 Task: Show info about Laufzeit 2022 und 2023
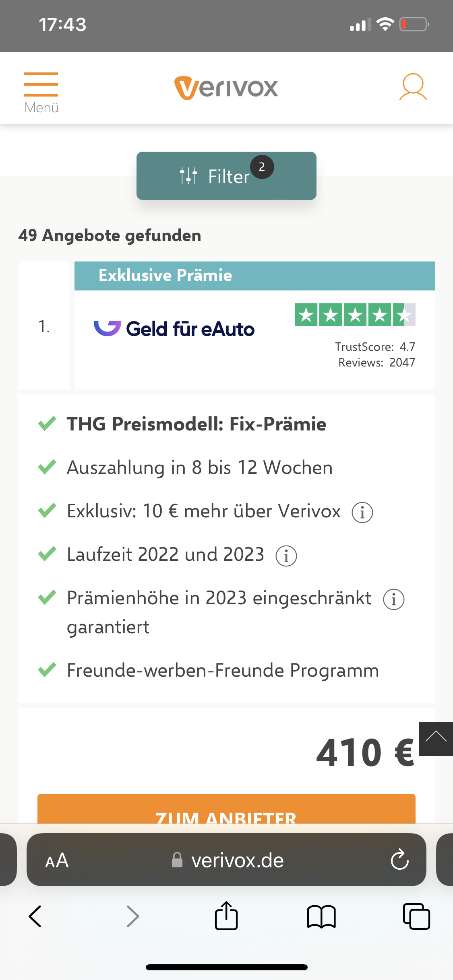[x=286, y=556]
